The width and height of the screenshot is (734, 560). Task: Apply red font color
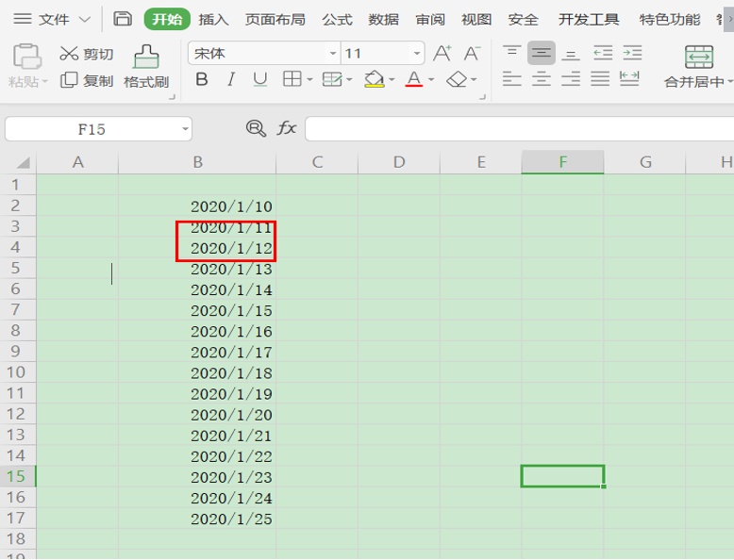click(x=414, y=79)
